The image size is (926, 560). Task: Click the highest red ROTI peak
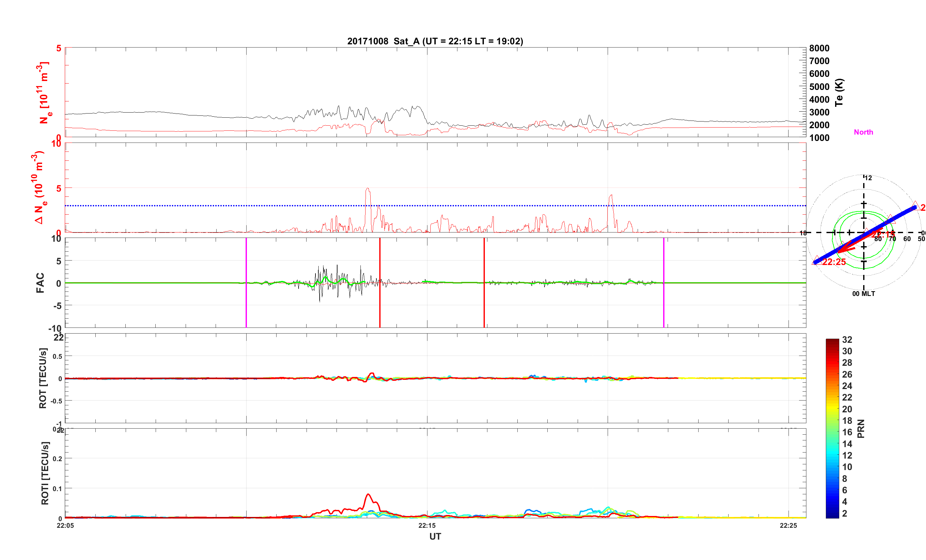click(368, 495)
